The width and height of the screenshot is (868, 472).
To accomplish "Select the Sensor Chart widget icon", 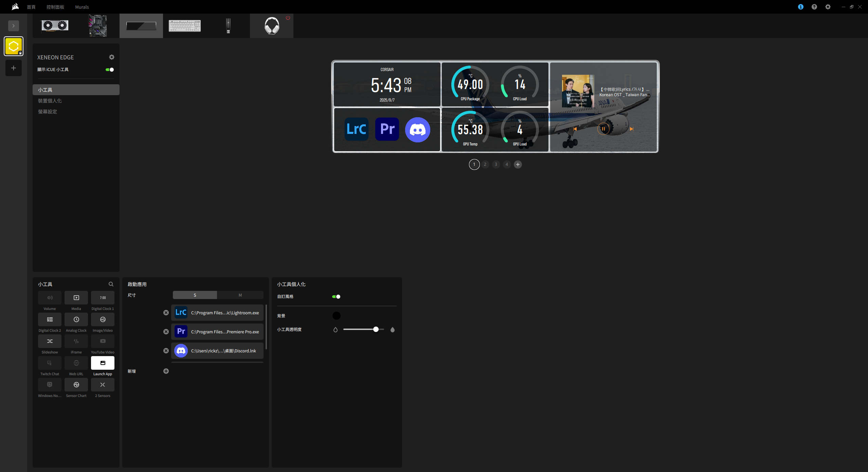I will tap(76, 385).
